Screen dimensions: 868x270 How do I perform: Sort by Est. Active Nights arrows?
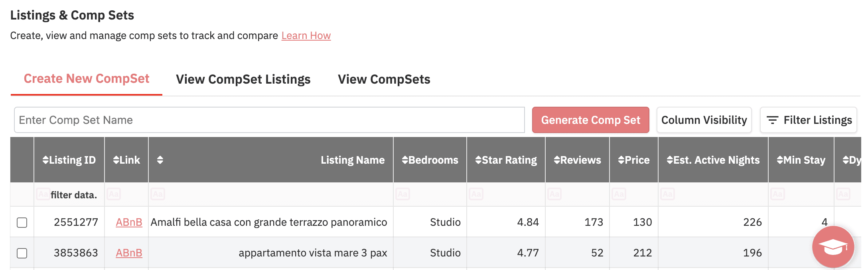tap(670, 160)
